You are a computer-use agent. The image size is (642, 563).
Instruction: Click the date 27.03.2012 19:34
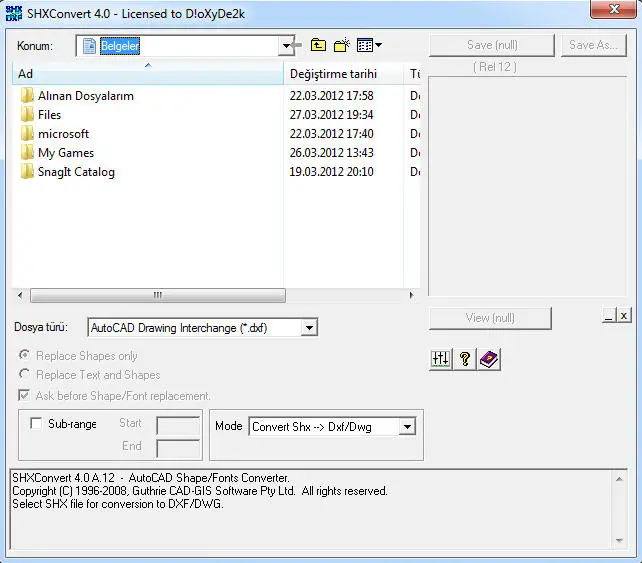pos(331,115)
